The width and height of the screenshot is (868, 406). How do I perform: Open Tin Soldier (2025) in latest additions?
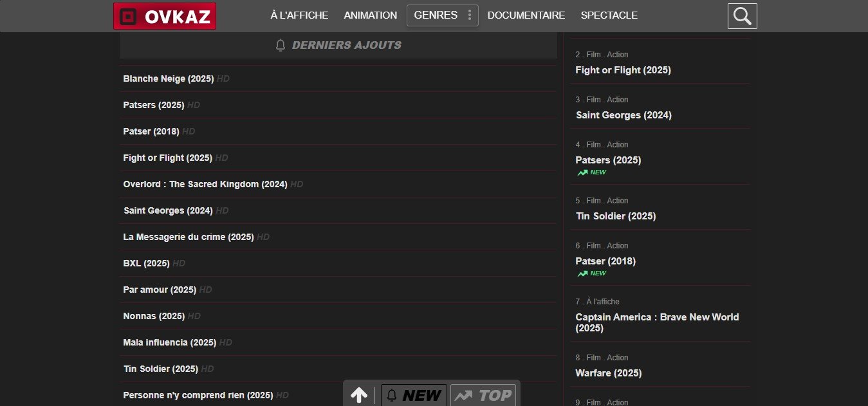pos(161,369)
